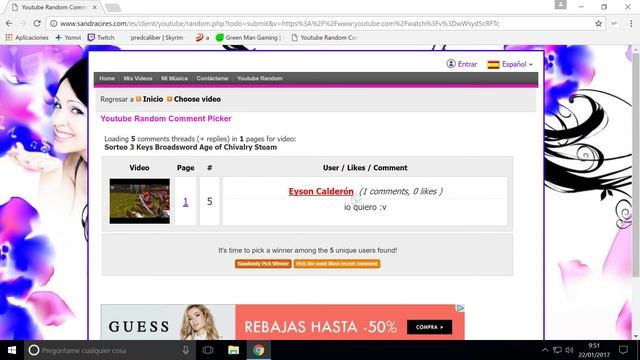
Task: View site information icon in address bar
Action: pyautogui.click(x=53, y=24)
